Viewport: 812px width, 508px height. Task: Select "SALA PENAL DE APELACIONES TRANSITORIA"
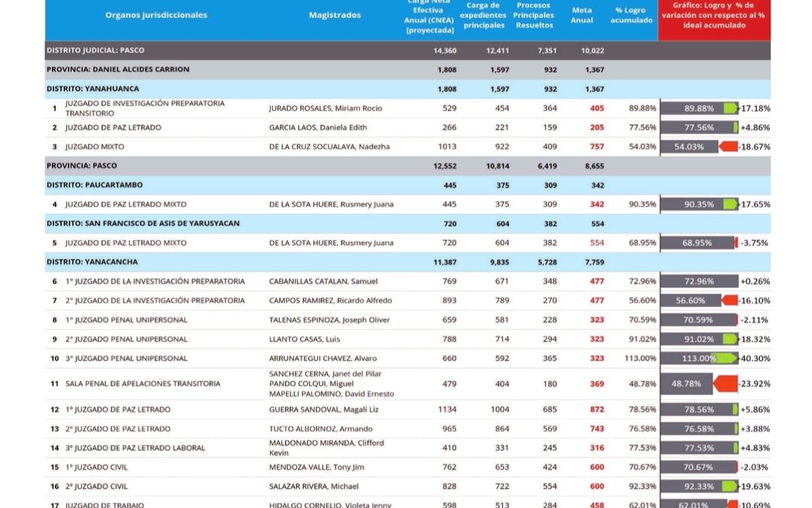coord(143,384)
